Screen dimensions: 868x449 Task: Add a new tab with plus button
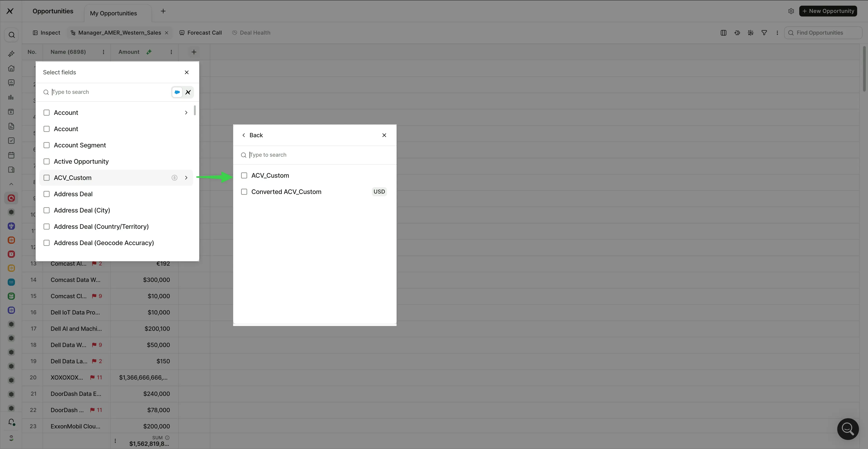(163, 11)
